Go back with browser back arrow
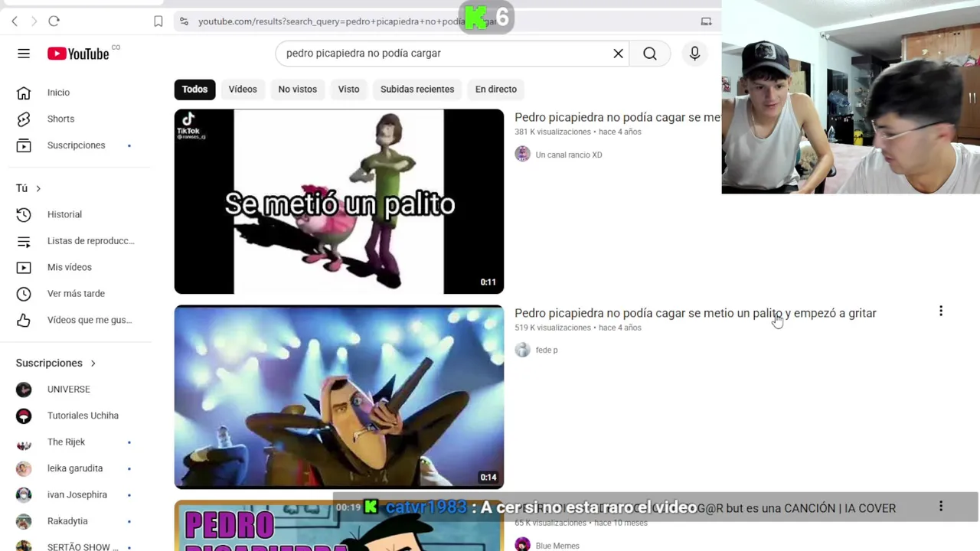Viewport: 980px width, 551px height. 15,21
